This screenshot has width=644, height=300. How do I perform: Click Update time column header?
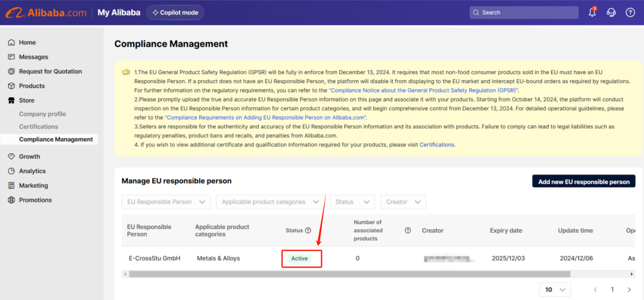(x=575, y=230)
